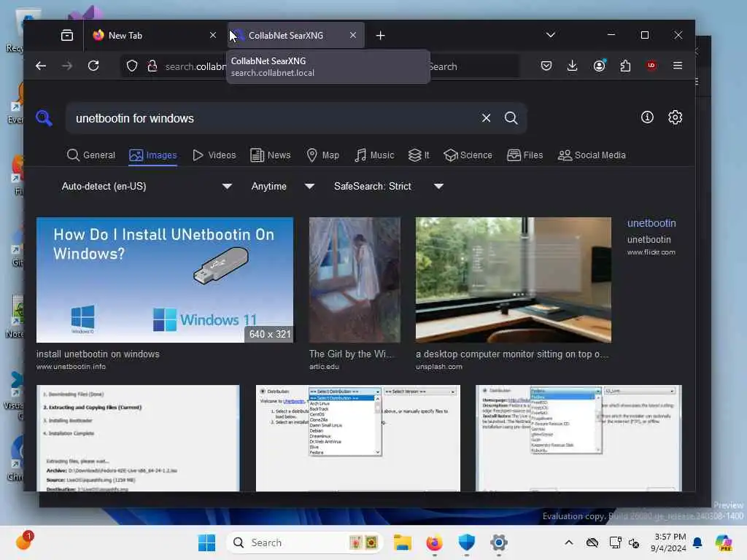The height and width of the screenshot is (560, 747).
Task: Click the taskbar Search box
Action: (305, 542)
